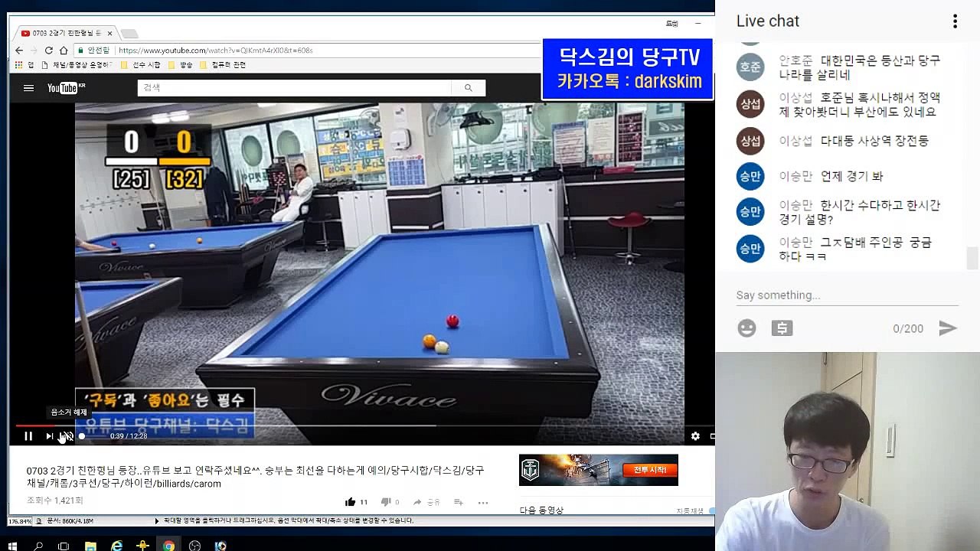Skip to the next video
The image size is (980, 551).
pos(49,436)
